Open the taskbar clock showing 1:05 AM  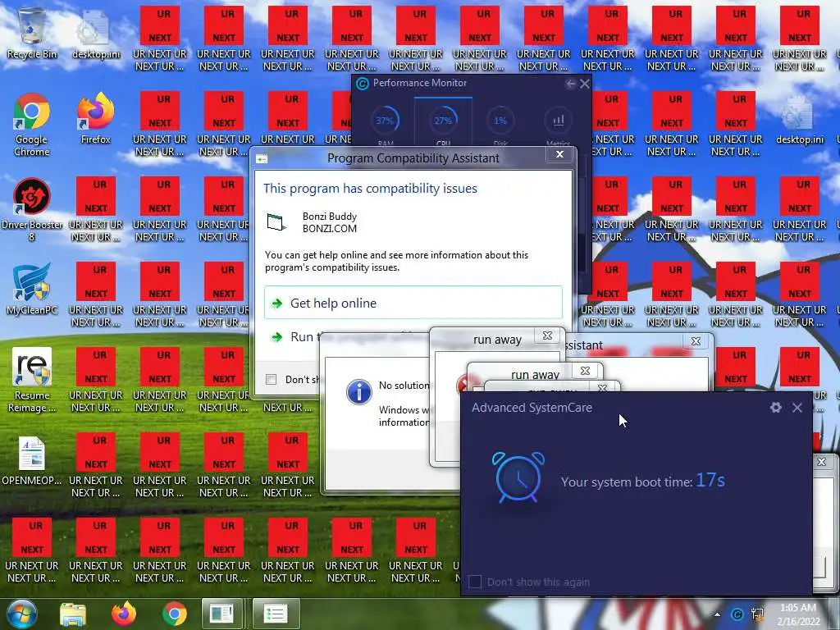[x=798, y=614]
